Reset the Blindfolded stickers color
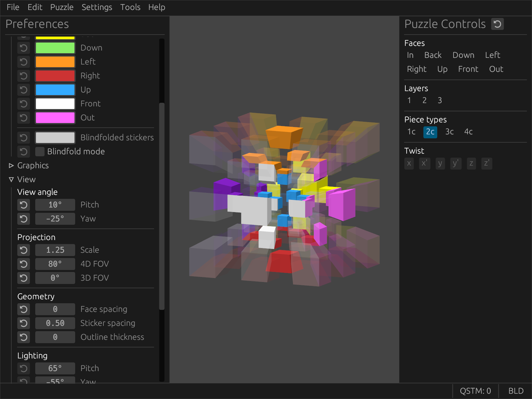Image resolution: width=532 pixels, height=399 pixels. 24,138
